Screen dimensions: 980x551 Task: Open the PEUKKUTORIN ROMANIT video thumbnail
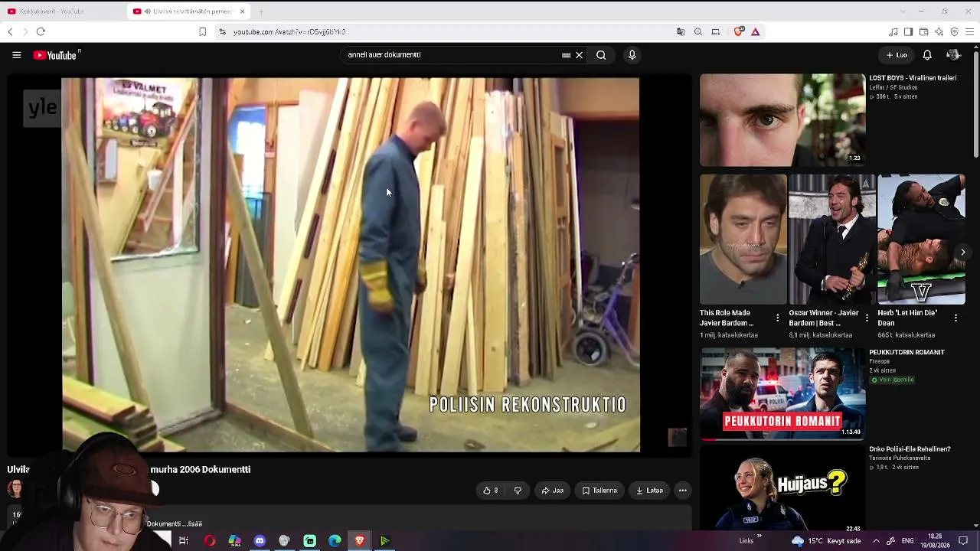point(782,394)
